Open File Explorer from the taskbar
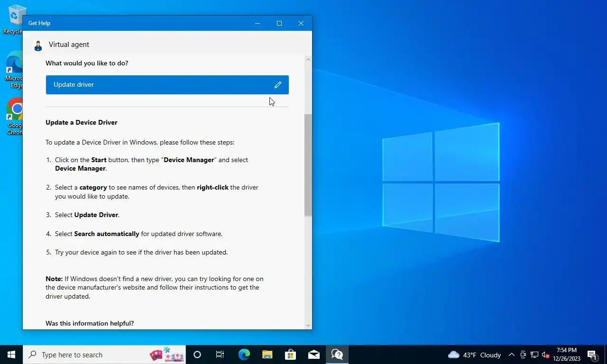 point(267,355)
